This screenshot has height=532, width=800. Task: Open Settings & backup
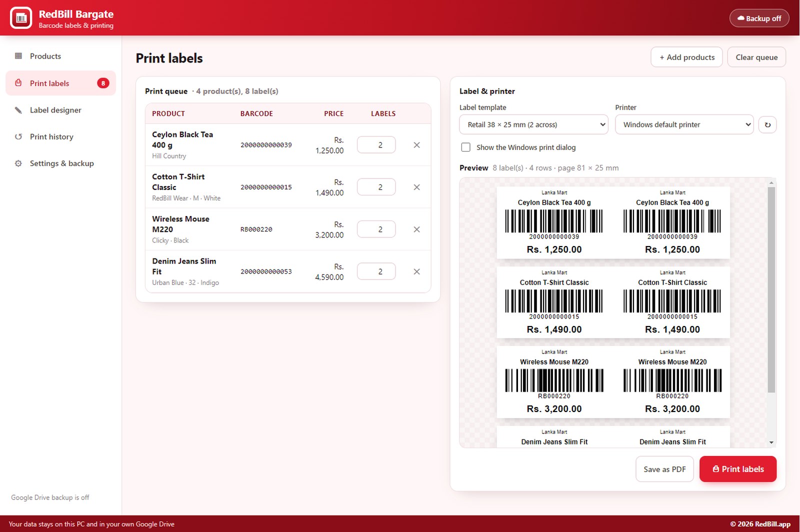point(60,163)
